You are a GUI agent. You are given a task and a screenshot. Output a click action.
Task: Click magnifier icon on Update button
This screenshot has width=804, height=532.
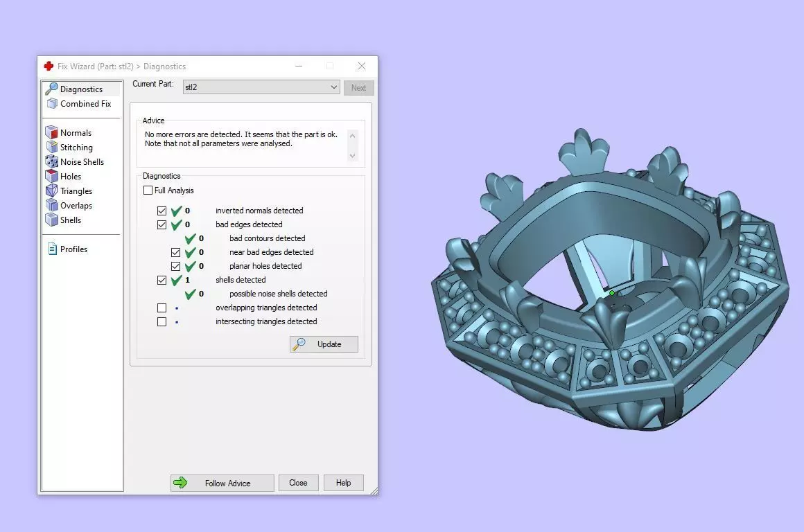point(299,344)
